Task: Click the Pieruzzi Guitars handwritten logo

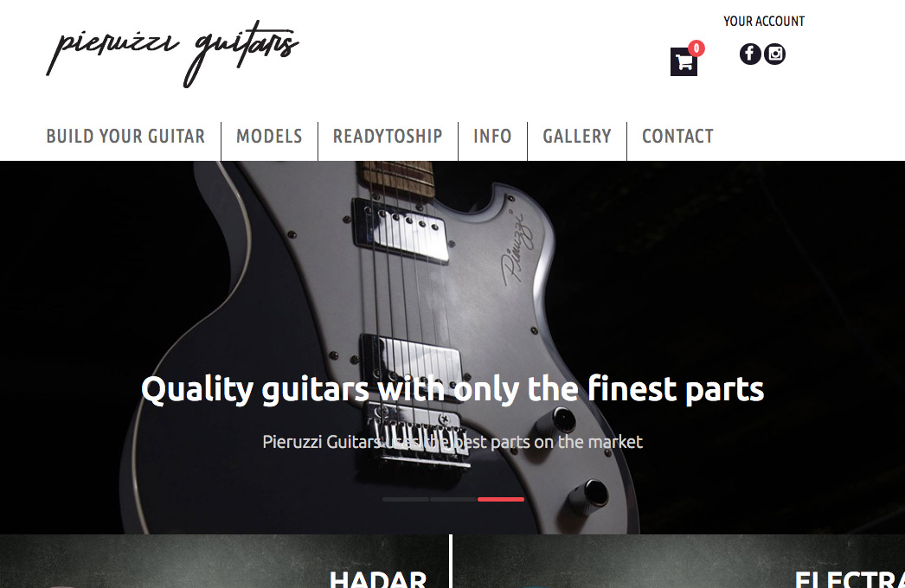Action: click(172, 54)
